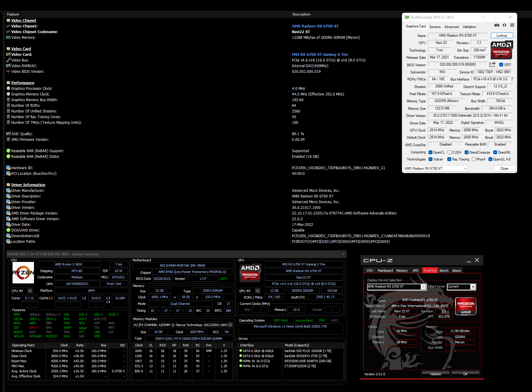Click the Bus Interface question mark help icon
Viewport: 532px width, 392px height.
(512, 79)
